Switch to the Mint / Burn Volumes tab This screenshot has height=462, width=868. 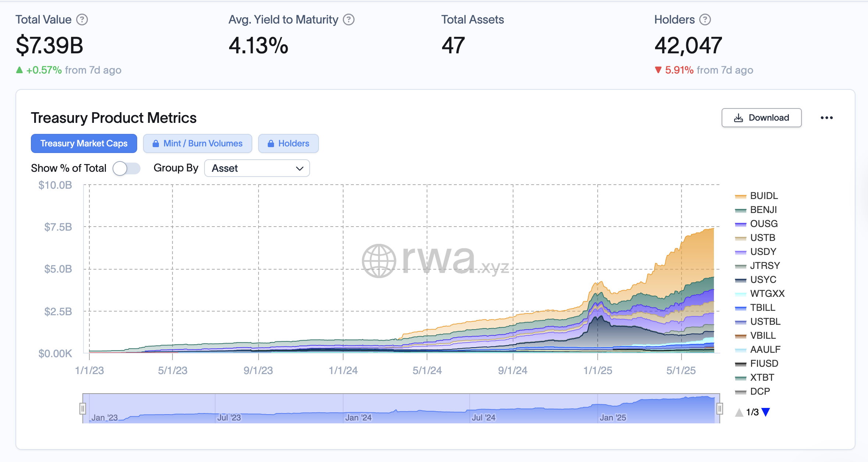point(198,143)
